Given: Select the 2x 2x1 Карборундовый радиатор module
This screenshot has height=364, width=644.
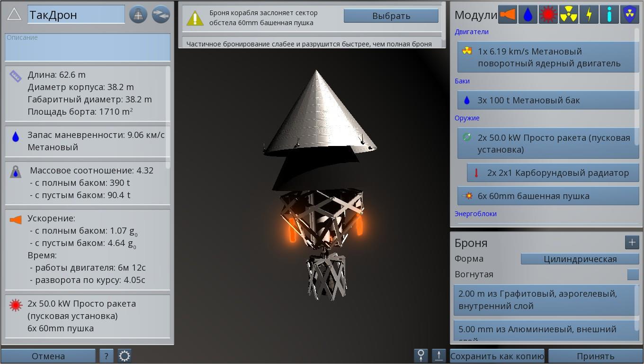Looking at the screenshot, I should click(553, 173).
